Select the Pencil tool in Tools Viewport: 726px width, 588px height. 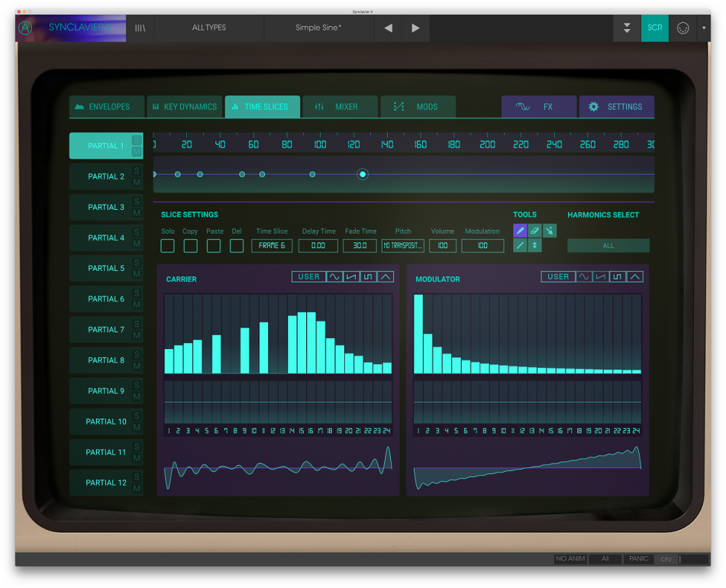tap(520, 231)
